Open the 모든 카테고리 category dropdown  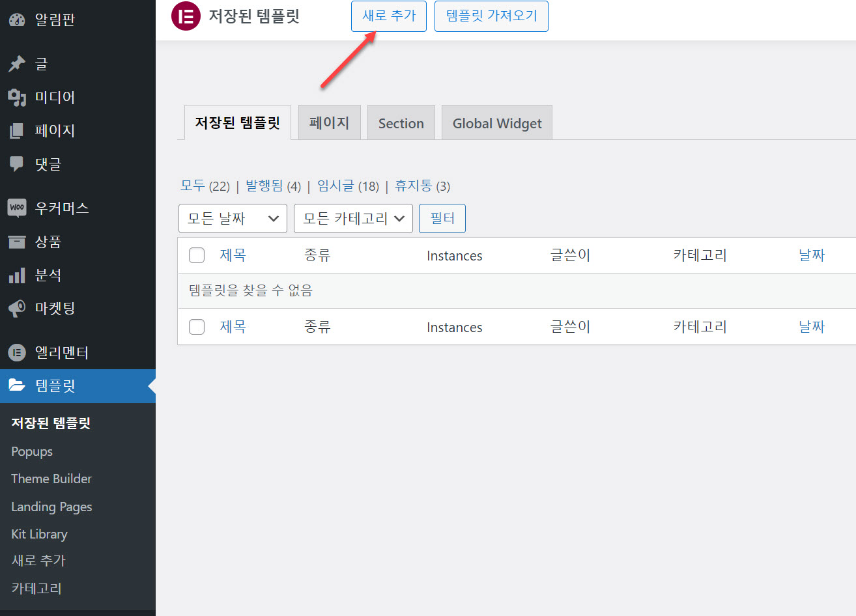point(353,218)
